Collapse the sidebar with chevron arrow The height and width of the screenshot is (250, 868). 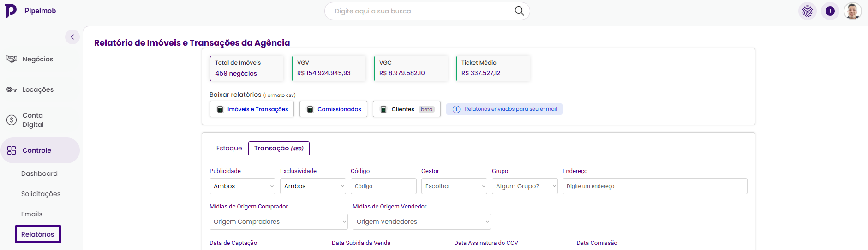pos(72,37)
